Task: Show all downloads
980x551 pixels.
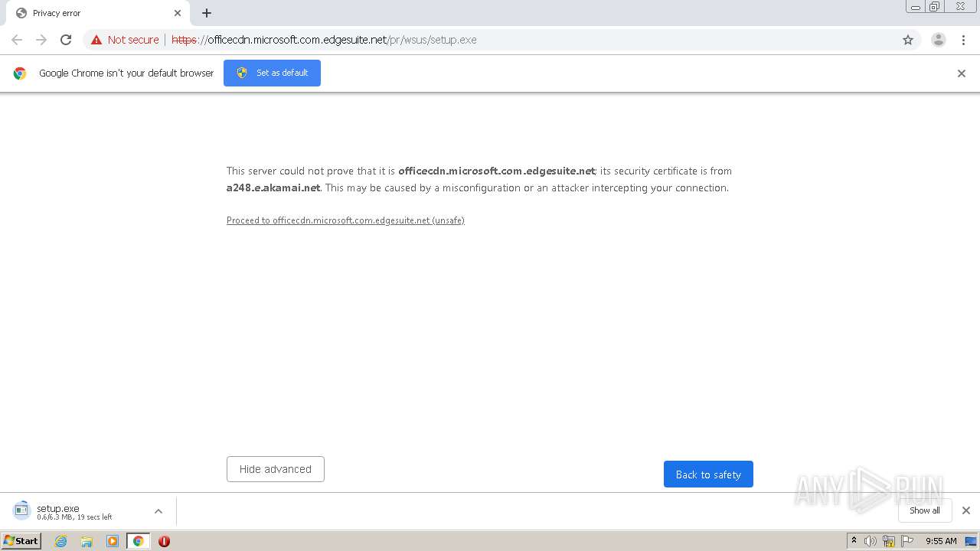Action: [x=925, y=510]
